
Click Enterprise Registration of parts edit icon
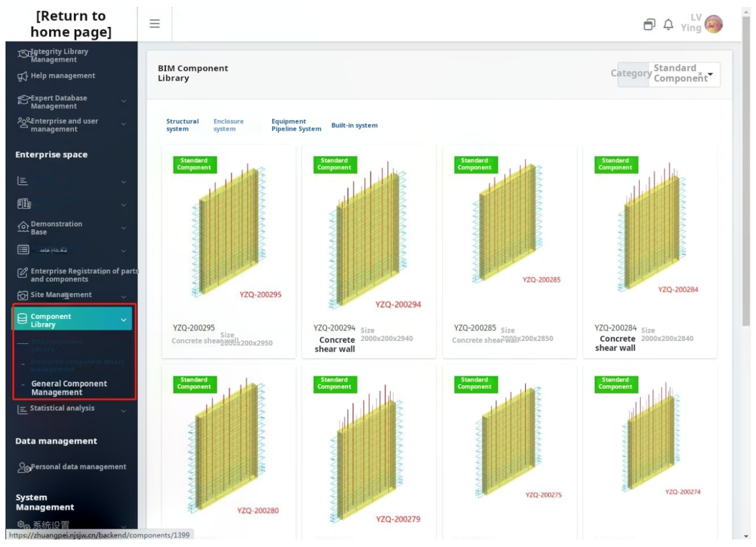click(22, 273)
